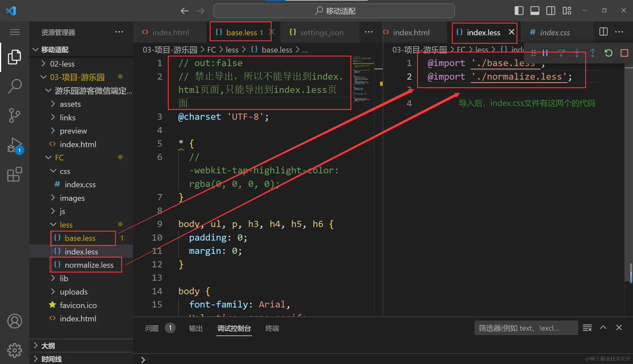The height and width of the screenshot is (364, 633).
Task: Expand the 02-less folder
Action: coord(62,64)
